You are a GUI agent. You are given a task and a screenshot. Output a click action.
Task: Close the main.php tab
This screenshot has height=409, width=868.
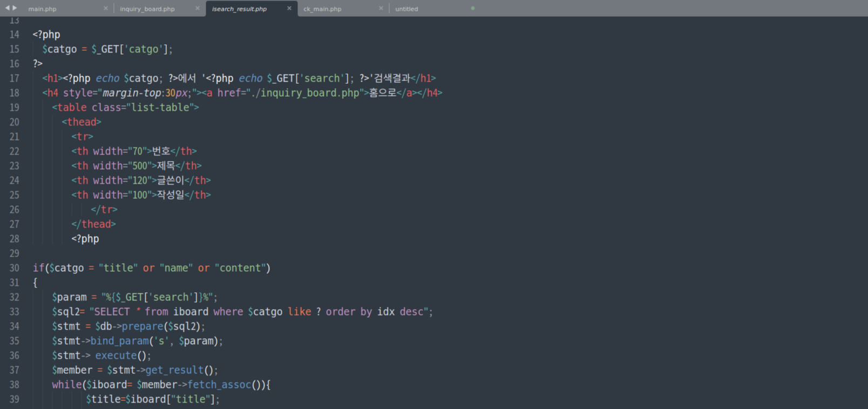click(106, 8)
